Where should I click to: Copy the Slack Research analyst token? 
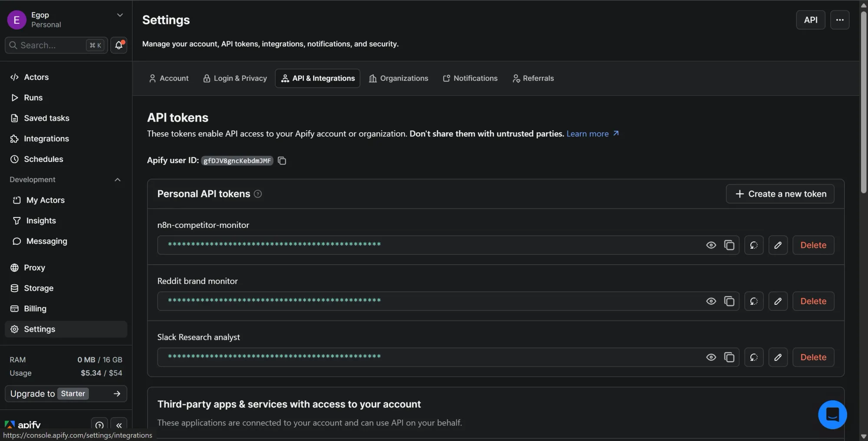pyautogui.click(x=729, y=357)
